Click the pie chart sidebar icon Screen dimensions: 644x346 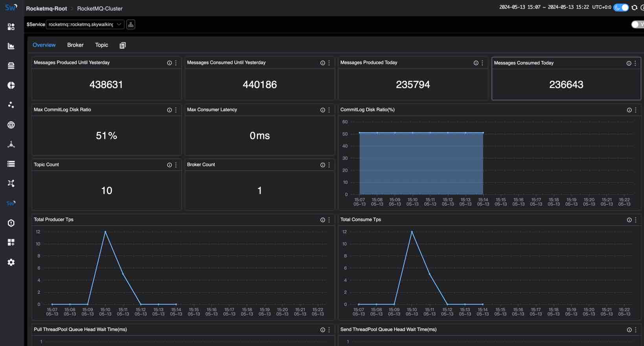coord(11,86)
